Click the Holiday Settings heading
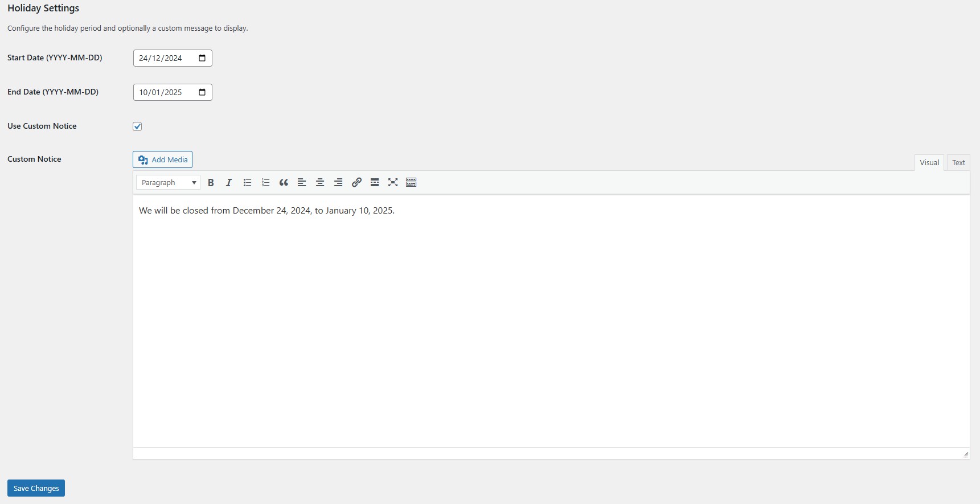Viewport: 980px width, 504px height. [x=43, y=8]
